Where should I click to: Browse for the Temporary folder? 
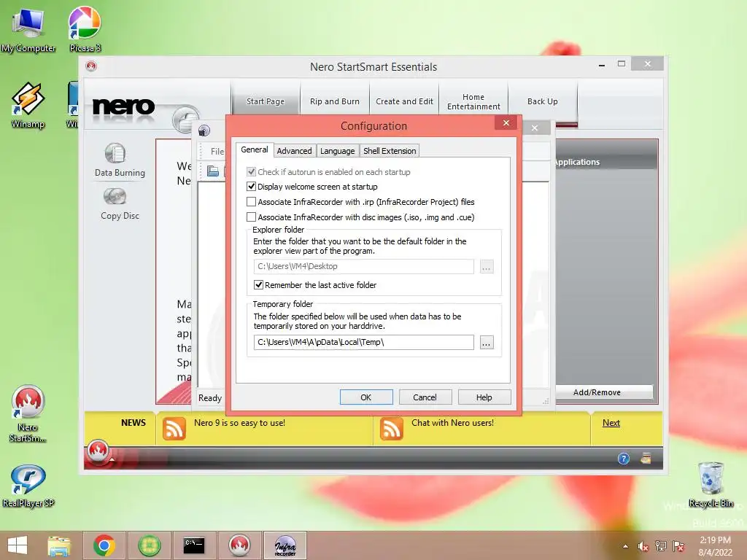click(487, 343)
